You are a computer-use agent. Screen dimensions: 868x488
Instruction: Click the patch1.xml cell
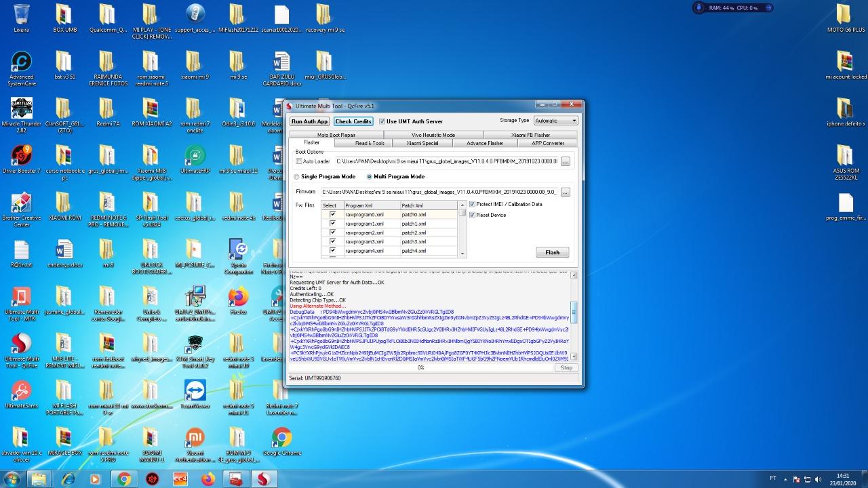click(x=429, y=224)
